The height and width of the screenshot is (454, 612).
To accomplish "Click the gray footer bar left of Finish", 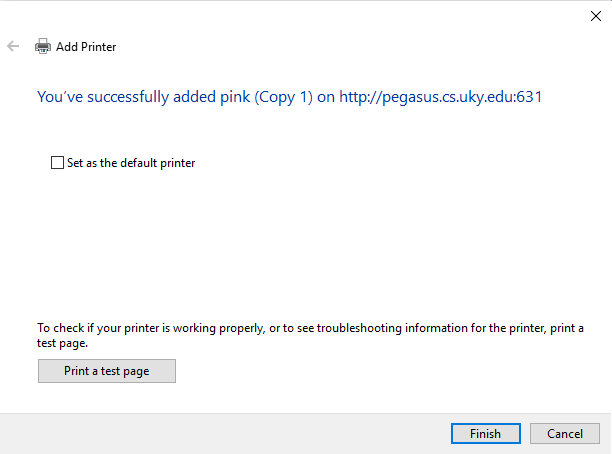I will tap(224, 433).
